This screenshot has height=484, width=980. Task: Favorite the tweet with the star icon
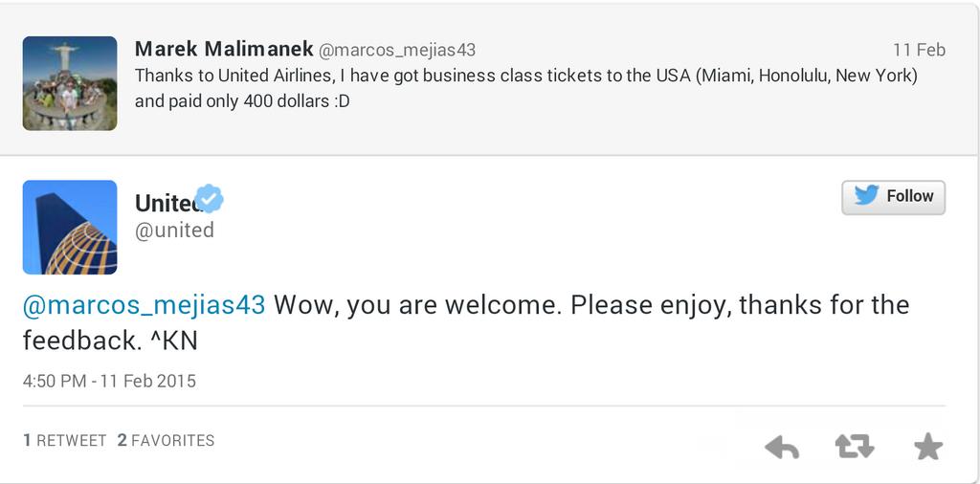927,447
